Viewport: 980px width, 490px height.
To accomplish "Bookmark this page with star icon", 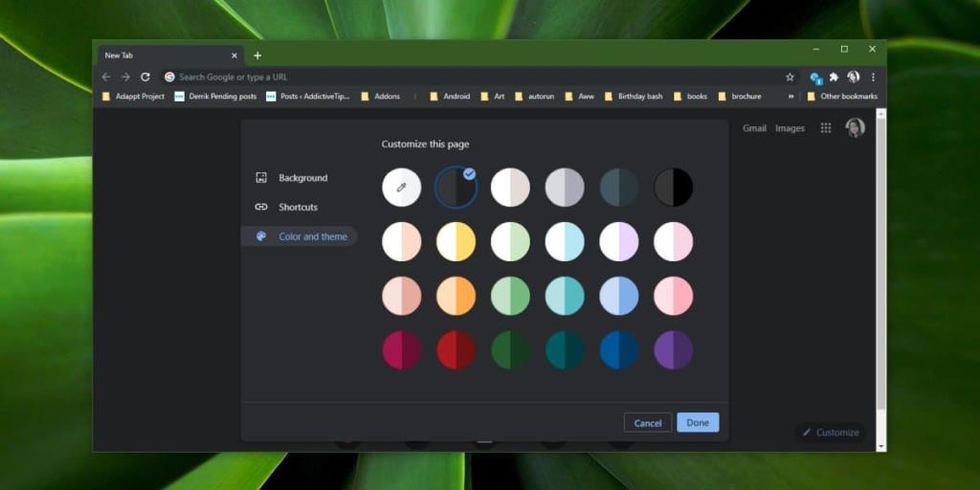I will pos(790,77).
